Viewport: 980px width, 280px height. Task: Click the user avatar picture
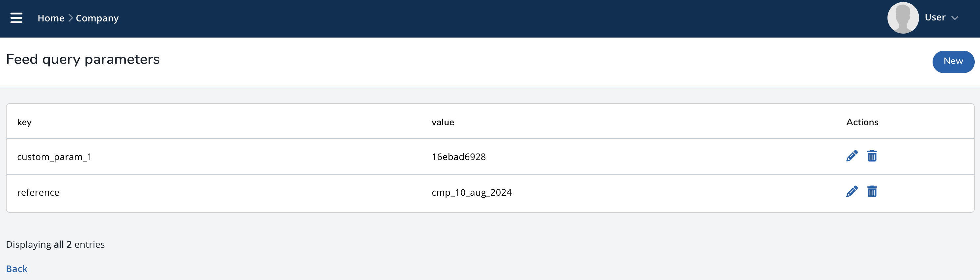click(x=903, y=18)
